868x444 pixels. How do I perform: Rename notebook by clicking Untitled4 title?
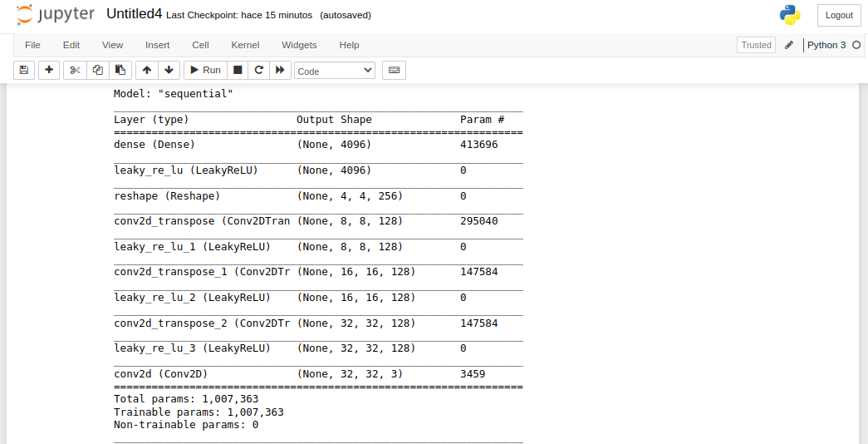[x=134, y=14]
